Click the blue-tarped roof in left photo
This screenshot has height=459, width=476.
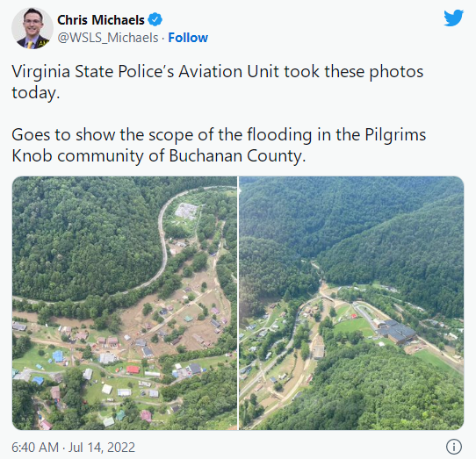coord(58,356)
